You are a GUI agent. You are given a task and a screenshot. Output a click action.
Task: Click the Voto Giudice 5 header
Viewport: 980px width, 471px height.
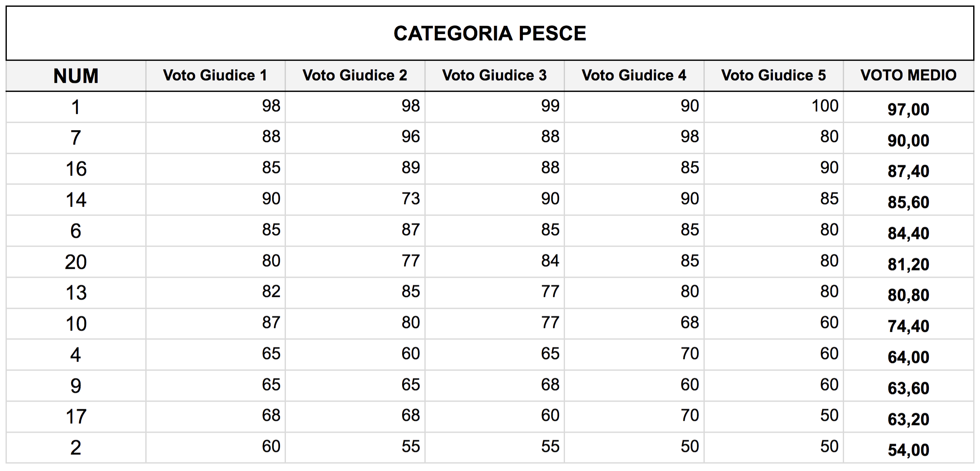773,76
